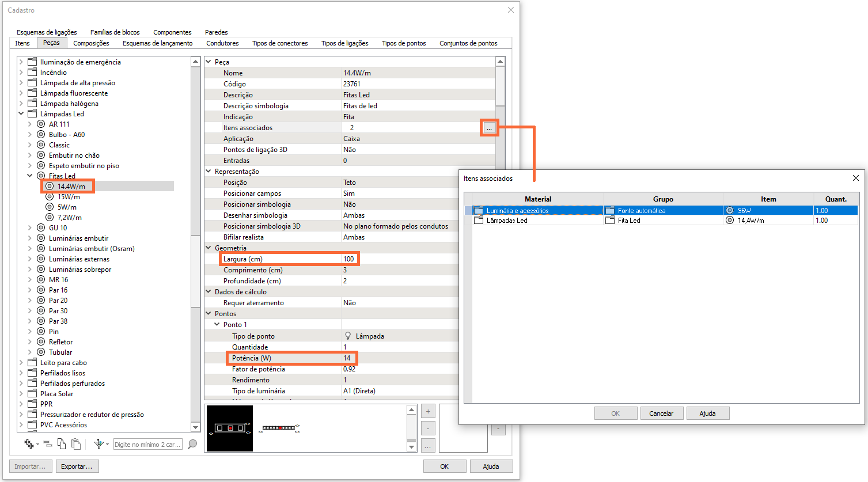Image resolution: width=868 pixels, height=482 pixels.
Task: Click the search text field
Action: click(x=147, y=445)
